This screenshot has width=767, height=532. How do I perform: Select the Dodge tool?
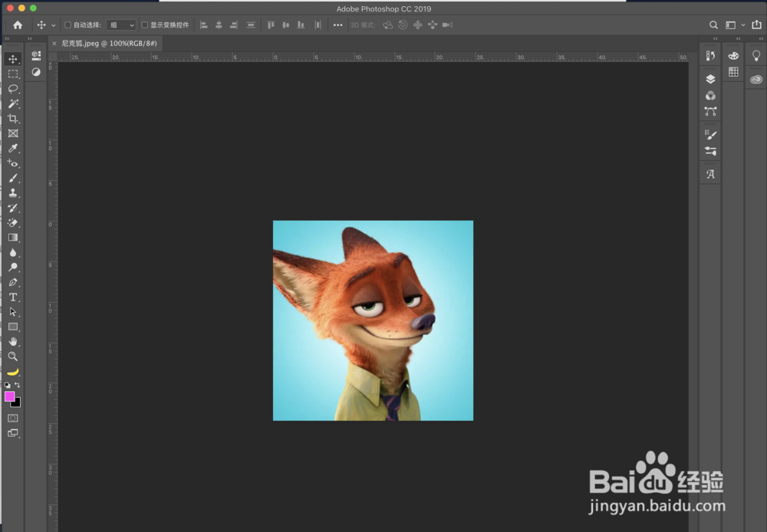(x=13, y=267)
